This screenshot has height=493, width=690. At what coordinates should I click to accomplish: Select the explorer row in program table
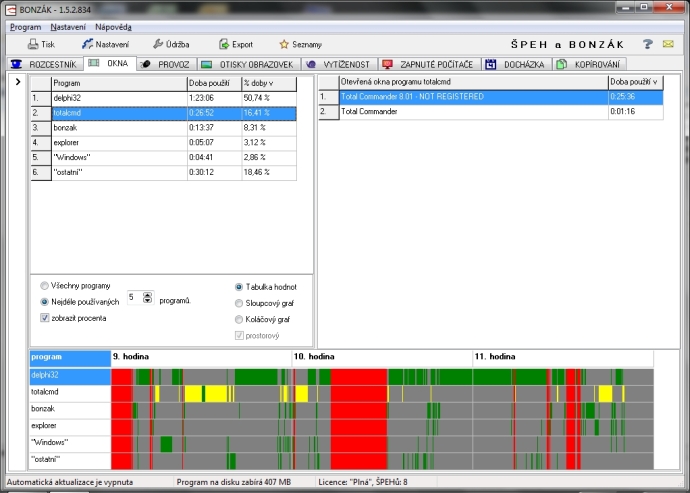(x=164, y=143)
